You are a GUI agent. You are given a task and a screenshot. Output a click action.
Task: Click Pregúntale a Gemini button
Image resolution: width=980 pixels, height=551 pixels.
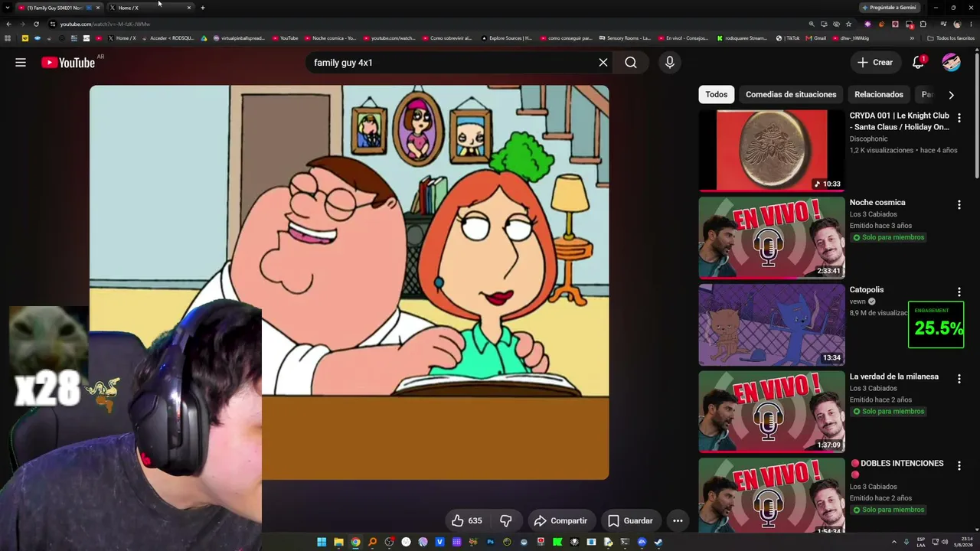pyautogui.click(x=889, y=8)
